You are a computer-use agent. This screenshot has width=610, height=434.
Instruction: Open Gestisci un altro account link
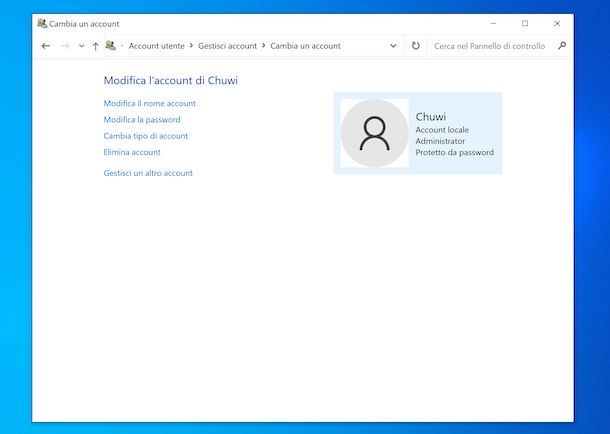(x=148, y=173)
